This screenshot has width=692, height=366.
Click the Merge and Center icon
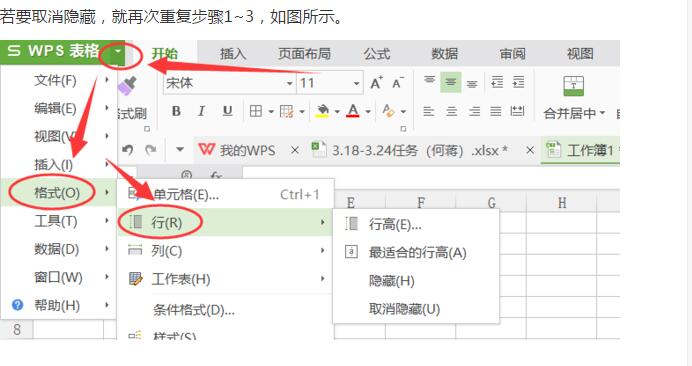[574, 86]
